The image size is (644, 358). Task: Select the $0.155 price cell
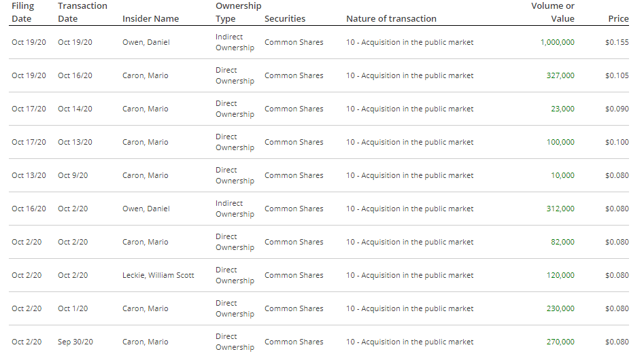[x=617, y=42]
